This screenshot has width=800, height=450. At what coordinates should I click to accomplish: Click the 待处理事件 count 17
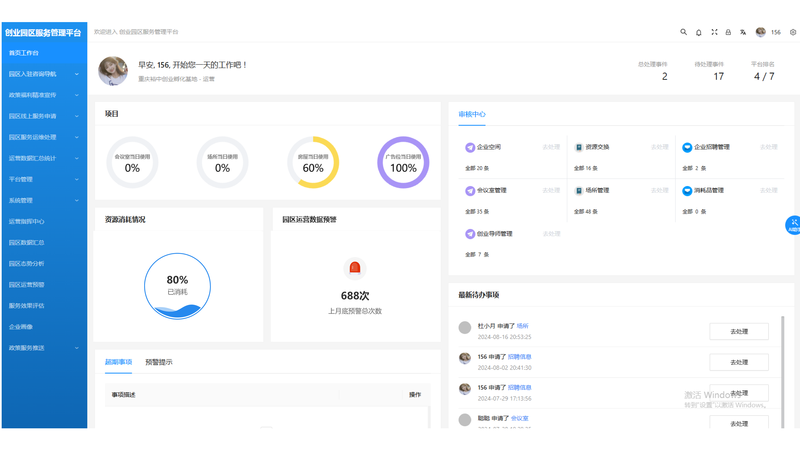pyautogui.click(x=718, y=77)
